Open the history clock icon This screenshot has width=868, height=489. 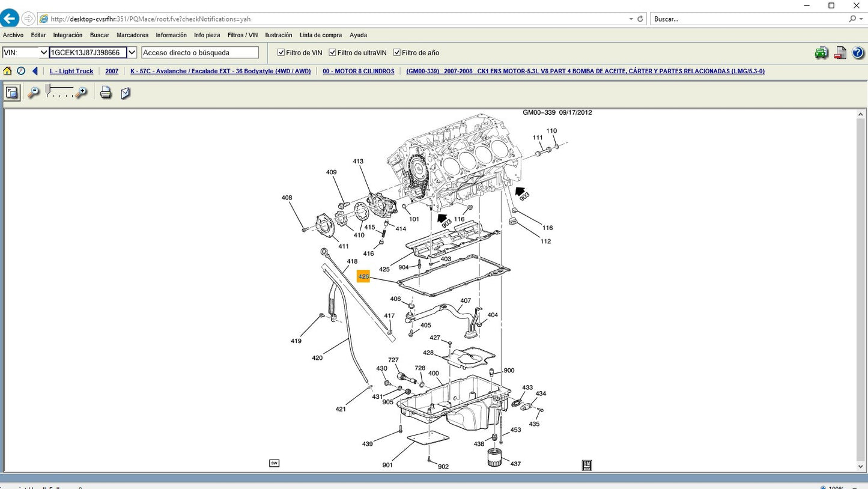(21, 71)
